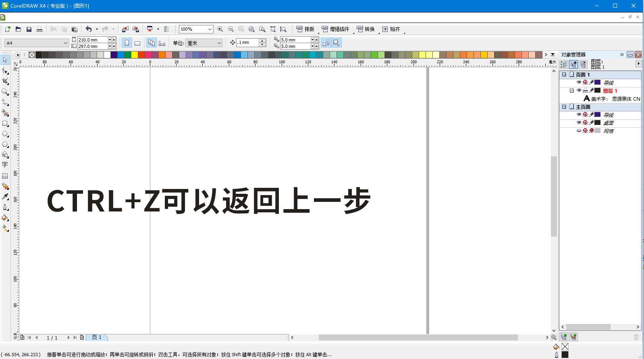Open the Object Manager flyout arrow menu
644x359 pixels.
[638, 64]
